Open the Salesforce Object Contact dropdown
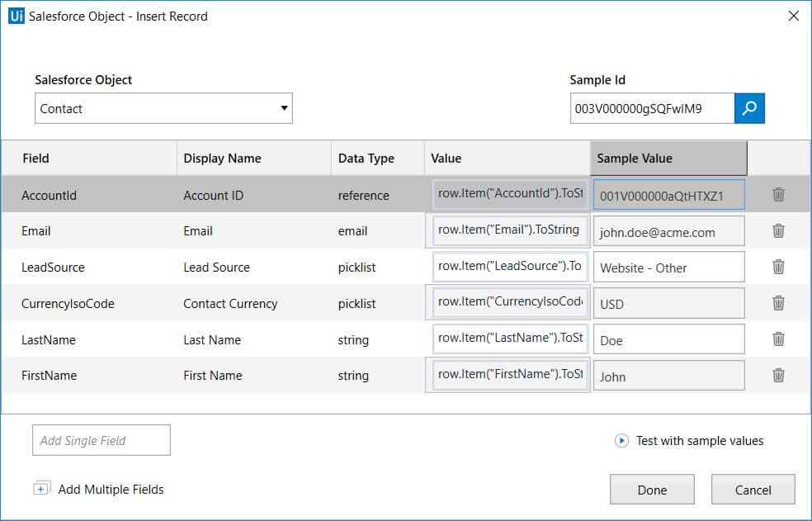Image resolution: width=812 pixels, height=521 pixels. click(163, 108)
